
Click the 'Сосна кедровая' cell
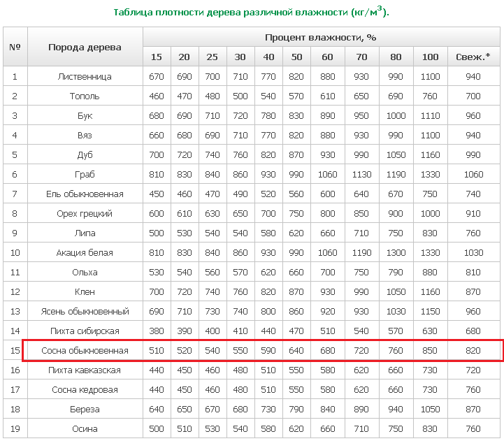(85, 389)
